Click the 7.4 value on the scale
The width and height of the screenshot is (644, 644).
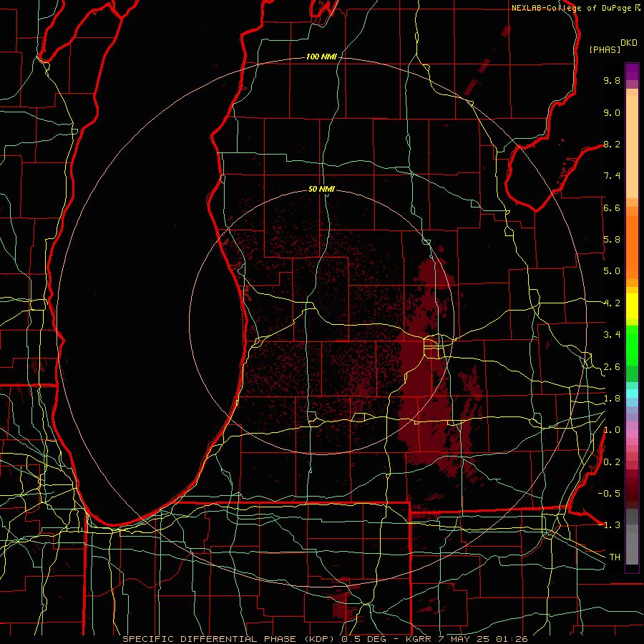click(612, 176)
